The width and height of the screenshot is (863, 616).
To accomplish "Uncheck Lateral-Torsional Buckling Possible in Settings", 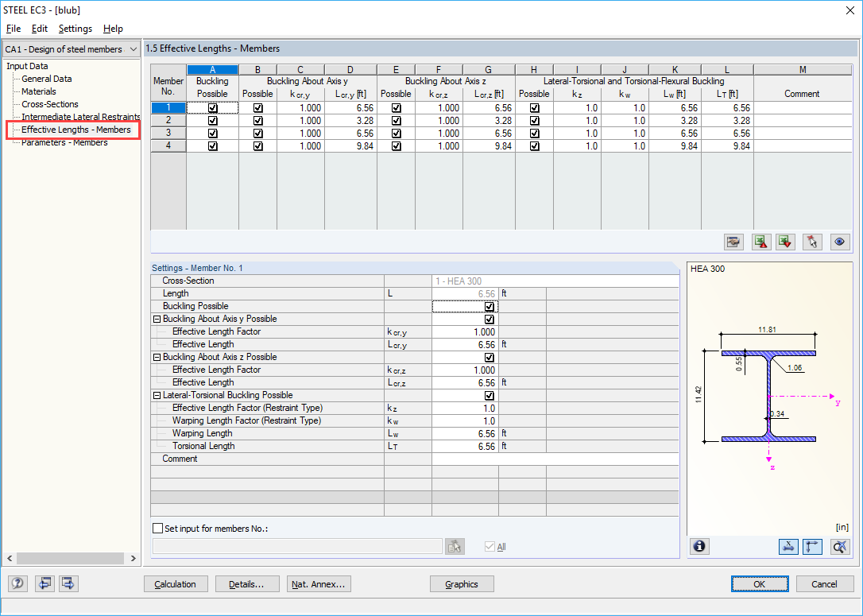I will click(x=490, y=395).
